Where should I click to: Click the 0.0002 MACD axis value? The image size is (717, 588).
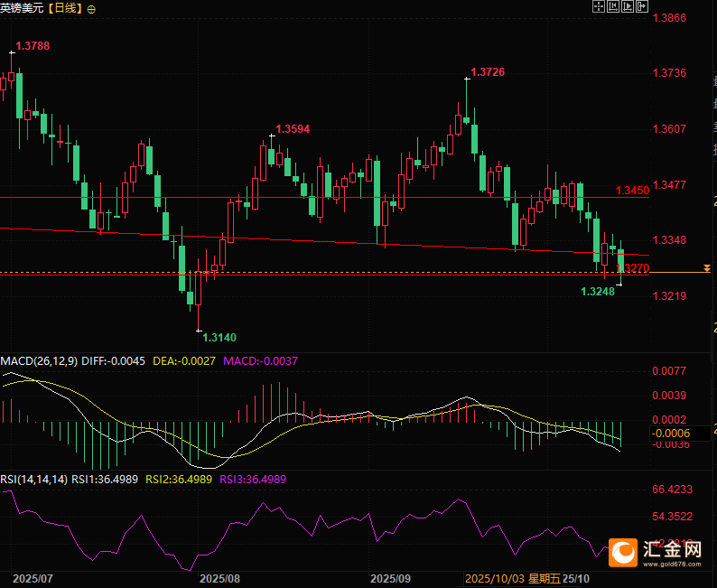[669, 419]
